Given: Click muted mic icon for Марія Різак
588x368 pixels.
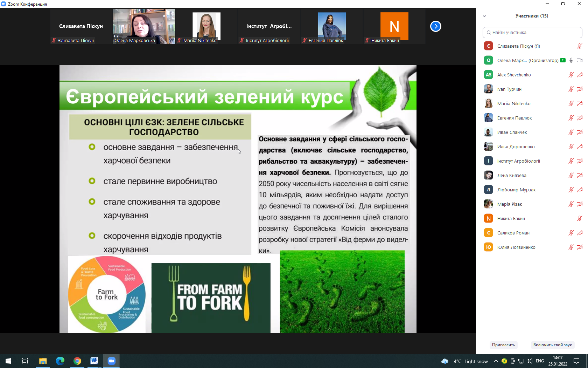Looking at the screenshot, I should coord(571,204).
